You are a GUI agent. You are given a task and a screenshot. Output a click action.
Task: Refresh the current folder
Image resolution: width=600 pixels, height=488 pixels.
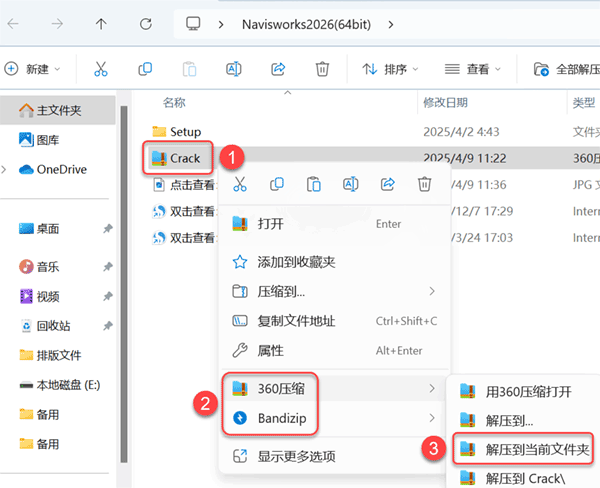tap(146, 24)
